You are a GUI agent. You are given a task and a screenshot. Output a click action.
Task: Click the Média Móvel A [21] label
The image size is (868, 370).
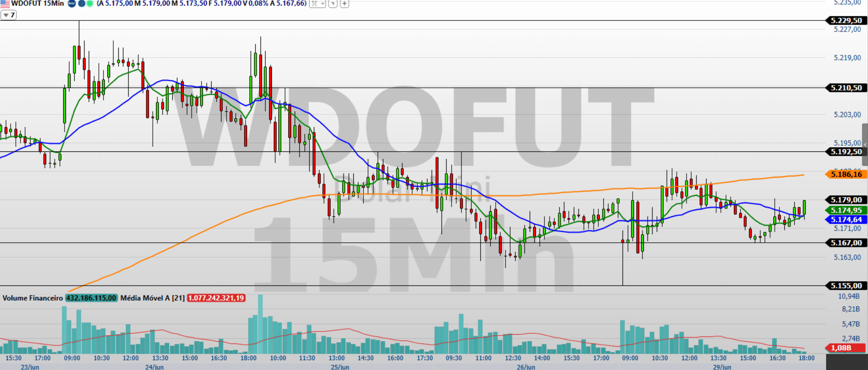coord(152,298)
